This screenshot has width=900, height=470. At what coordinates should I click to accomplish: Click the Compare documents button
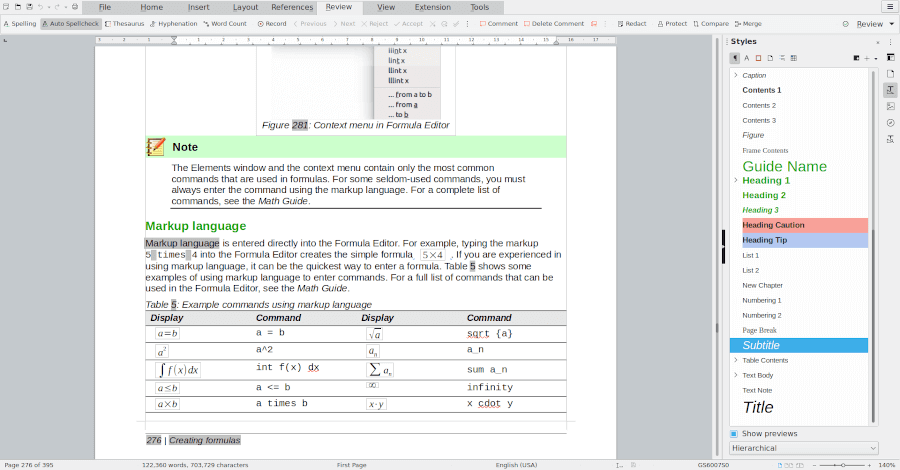point(710,23)
